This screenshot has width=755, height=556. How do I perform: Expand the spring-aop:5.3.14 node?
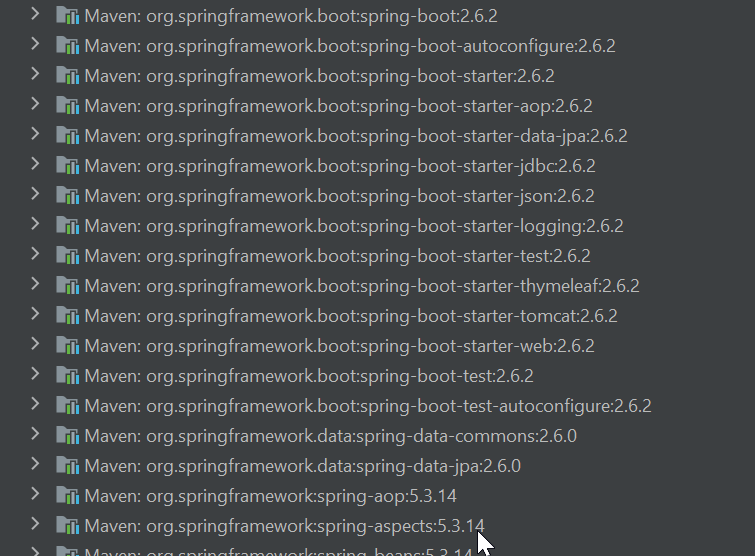pyautogui.click(x=35, y=494)
